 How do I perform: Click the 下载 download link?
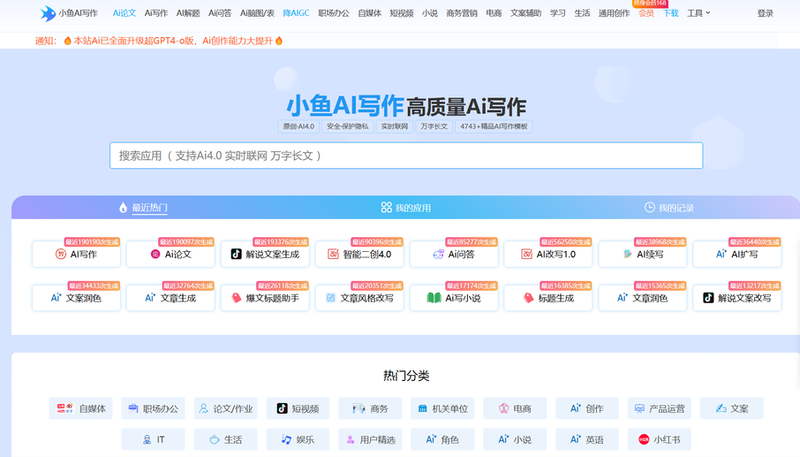point(671,13)
